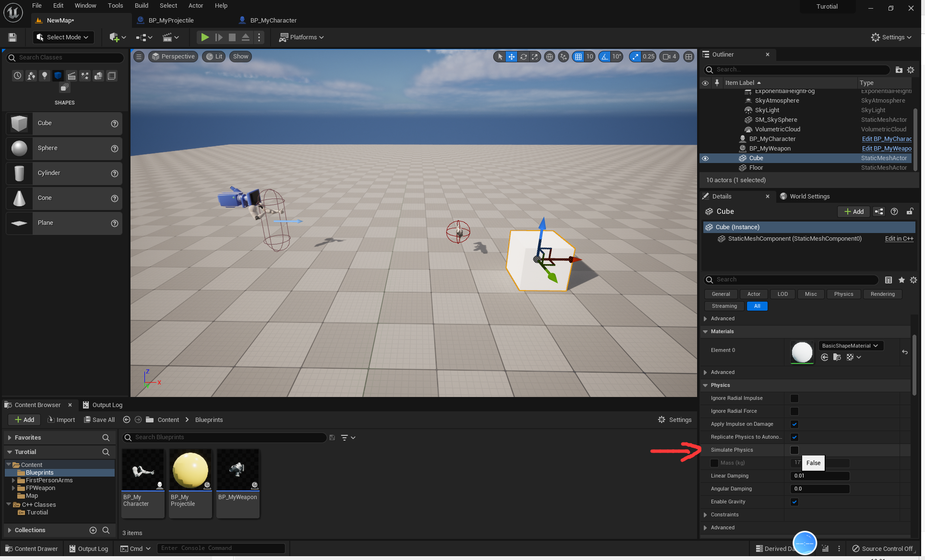The height and width of the screenshot is (560, 925).
Task: Click the Element 0 material sphere preview
Action: (801, 352)
